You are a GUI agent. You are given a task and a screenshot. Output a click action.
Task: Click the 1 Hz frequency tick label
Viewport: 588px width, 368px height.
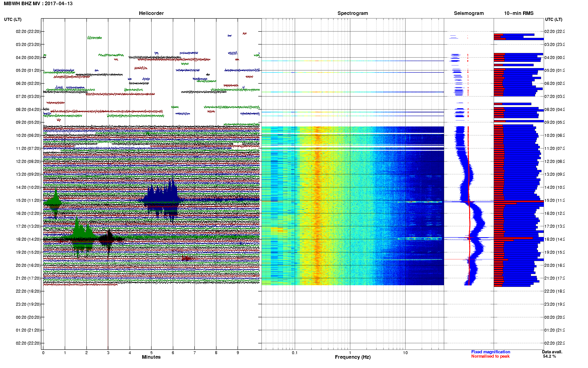pos(350,353)
